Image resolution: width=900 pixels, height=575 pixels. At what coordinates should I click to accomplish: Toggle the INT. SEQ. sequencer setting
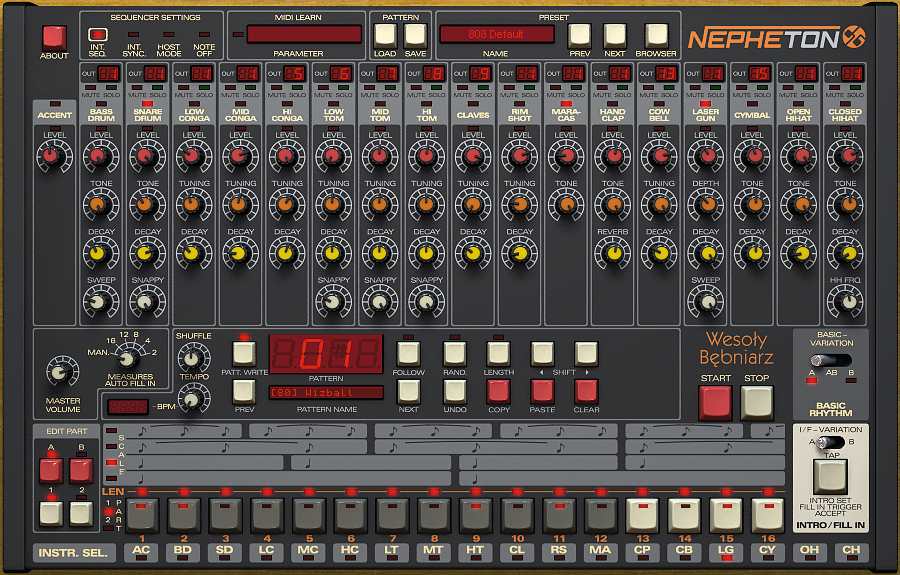pos(98,35)
